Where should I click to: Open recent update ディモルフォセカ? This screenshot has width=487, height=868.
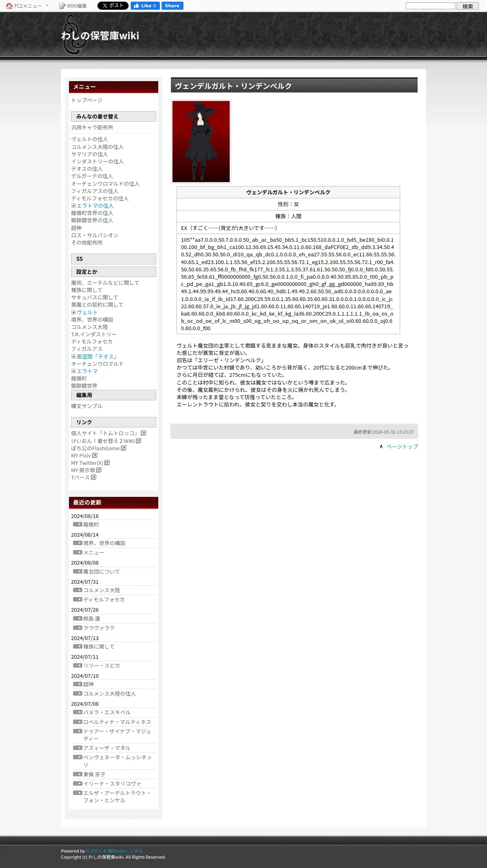(104, 599)
